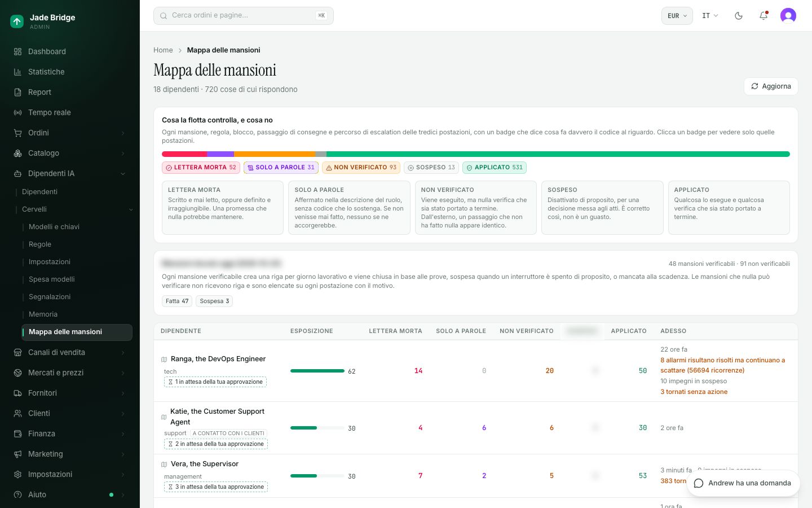
Task: Open the user avatar menu
Action: pos(788,16)
